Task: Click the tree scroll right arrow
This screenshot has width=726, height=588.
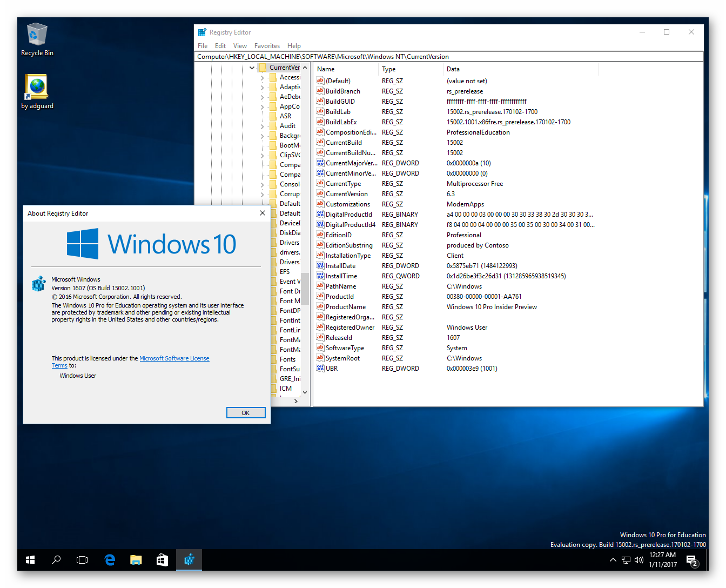Action: pyautogui.click(x=295, y=401)
